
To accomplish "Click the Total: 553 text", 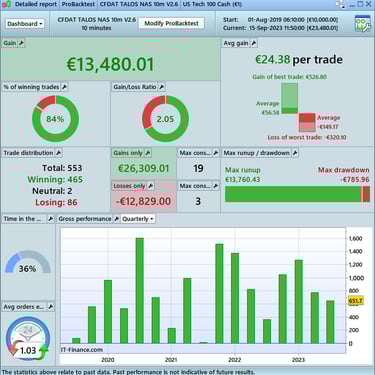I will [x=62, y=168].
